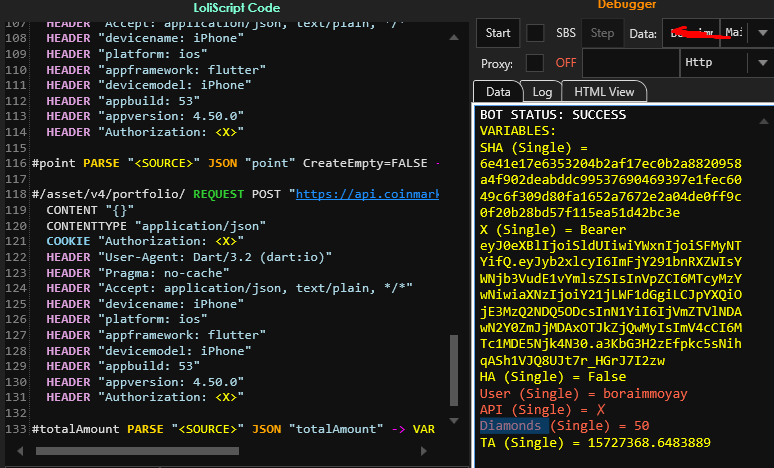Click line 131 Authorization header

(x=145, y=397)
